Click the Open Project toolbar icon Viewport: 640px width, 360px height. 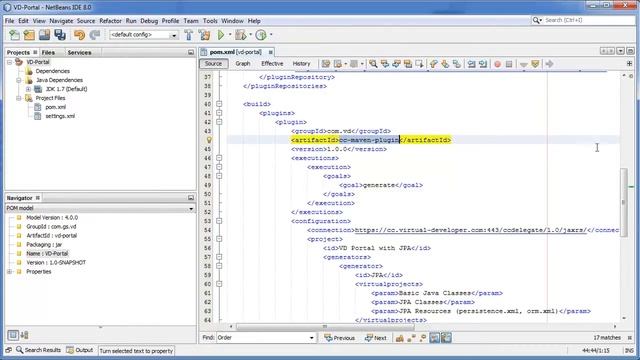pyautogui.click(x=44, y=35)
